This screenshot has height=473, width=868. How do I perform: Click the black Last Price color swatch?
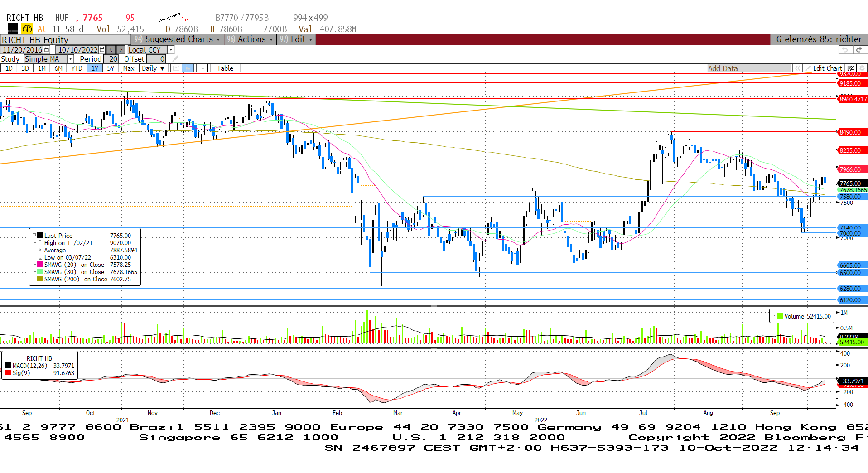40,236
